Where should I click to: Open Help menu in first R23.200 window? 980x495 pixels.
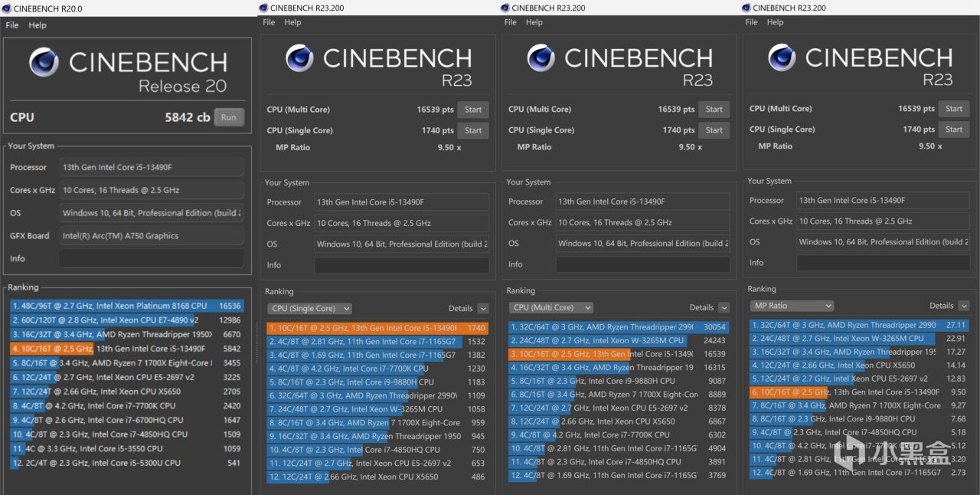(x=292, y=22)
